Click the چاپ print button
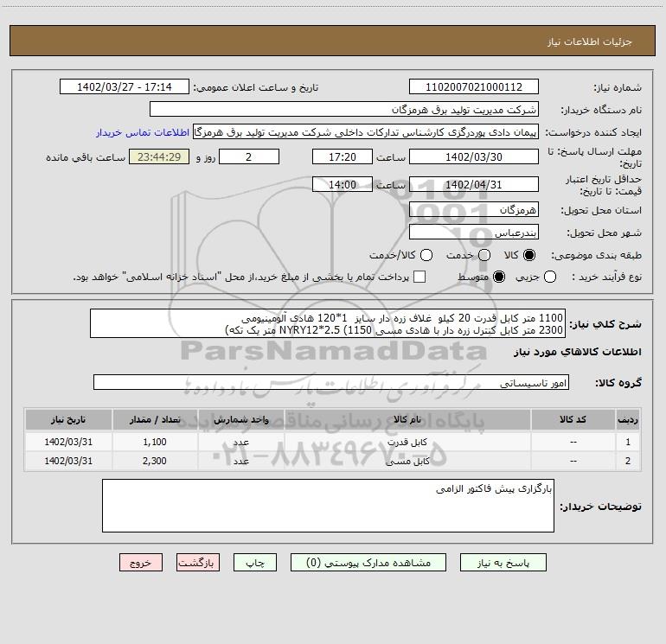Image resolution: width=666 pixels, height=644 pixels. [x=255, y=563]
